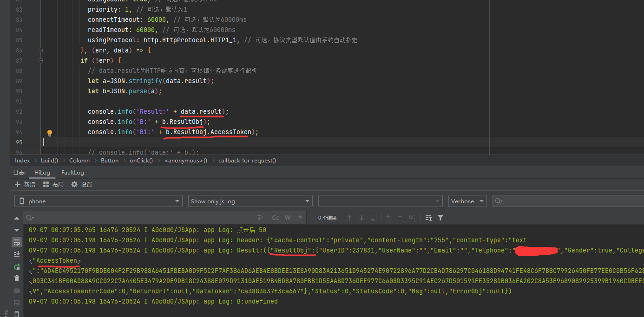Open the 设置 settings gear
The image size is (644, 317).
pos(82,184)
